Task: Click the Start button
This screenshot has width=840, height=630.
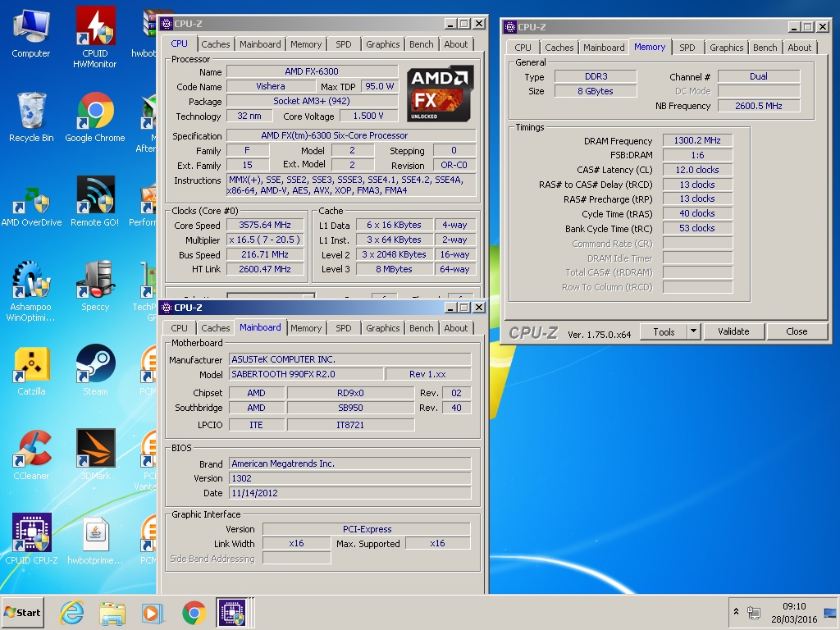Action: [22, 612]
